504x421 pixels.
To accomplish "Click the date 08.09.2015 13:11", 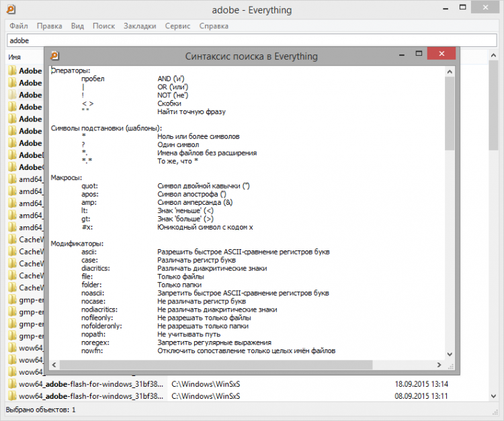I will [x=421, y=396].
